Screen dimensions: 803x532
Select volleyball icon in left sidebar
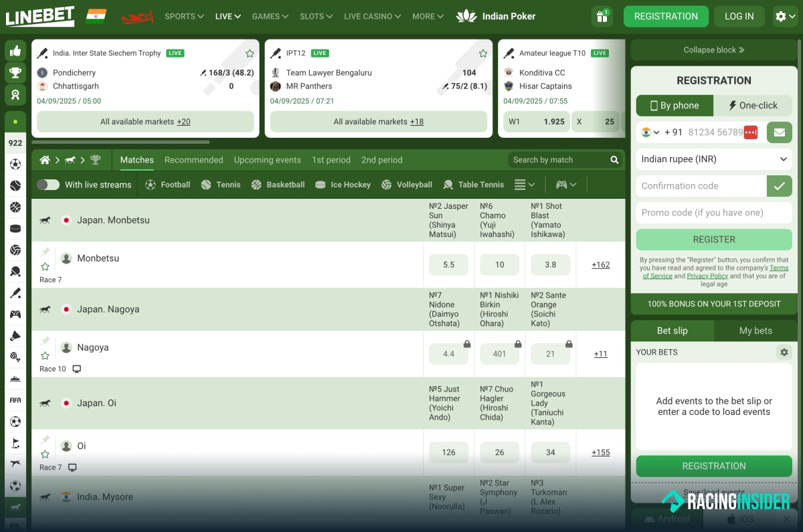[x=15, y=250]
